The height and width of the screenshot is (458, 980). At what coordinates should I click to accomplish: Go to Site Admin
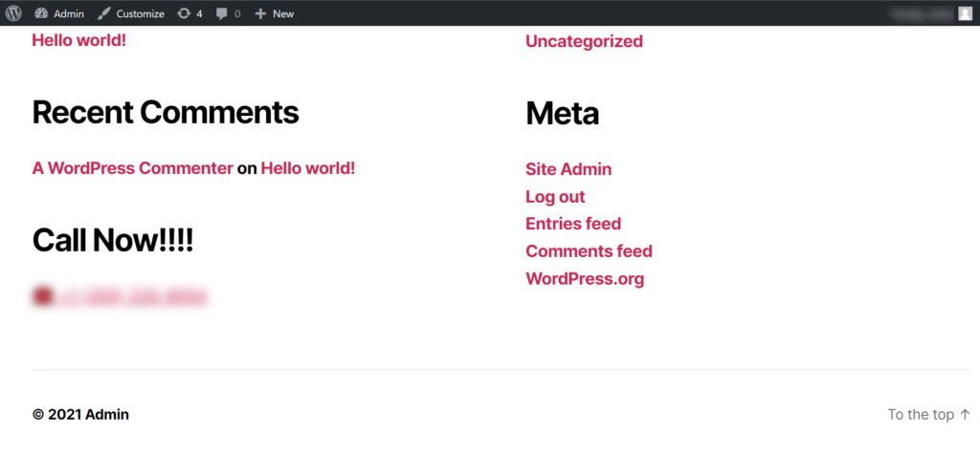coord(568,168)
